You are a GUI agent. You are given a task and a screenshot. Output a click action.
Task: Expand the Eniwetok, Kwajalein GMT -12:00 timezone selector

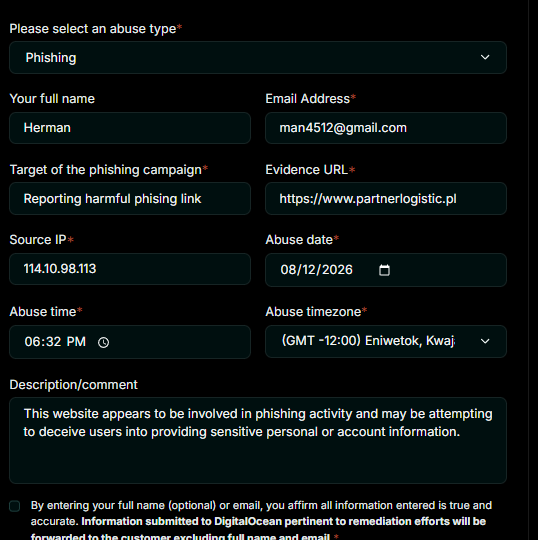[x=386, y=341]
